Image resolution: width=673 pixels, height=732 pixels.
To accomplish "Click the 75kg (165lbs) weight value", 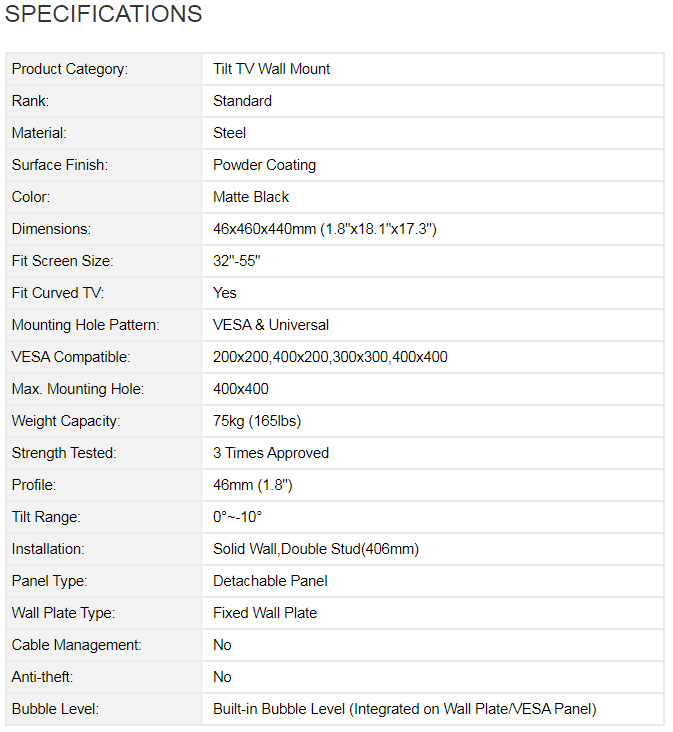I will pyautogui.click(x=257, y=421).
